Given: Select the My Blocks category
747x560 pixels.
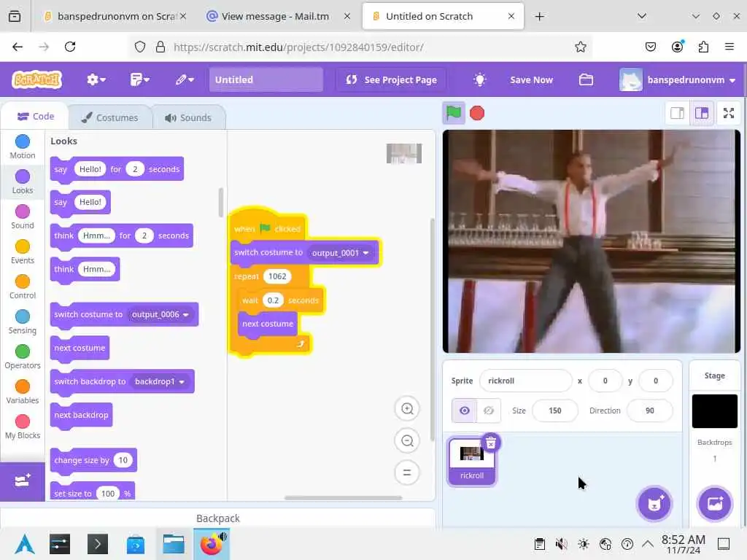Looking at the screenshot, I should point(23,427).
